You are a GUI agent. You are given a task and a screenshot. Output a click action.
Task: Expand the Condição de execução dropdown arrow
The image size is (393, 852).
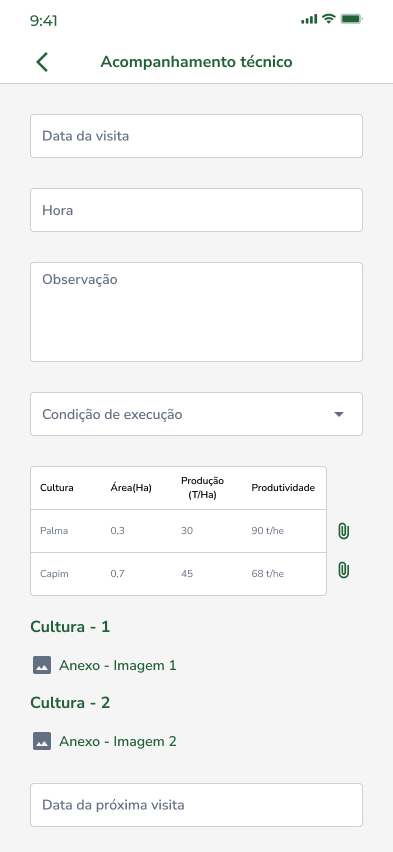coord(339,415)
